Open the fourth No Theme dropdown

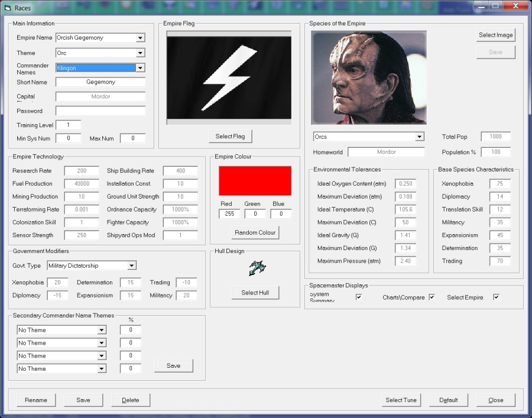(102, 368)
